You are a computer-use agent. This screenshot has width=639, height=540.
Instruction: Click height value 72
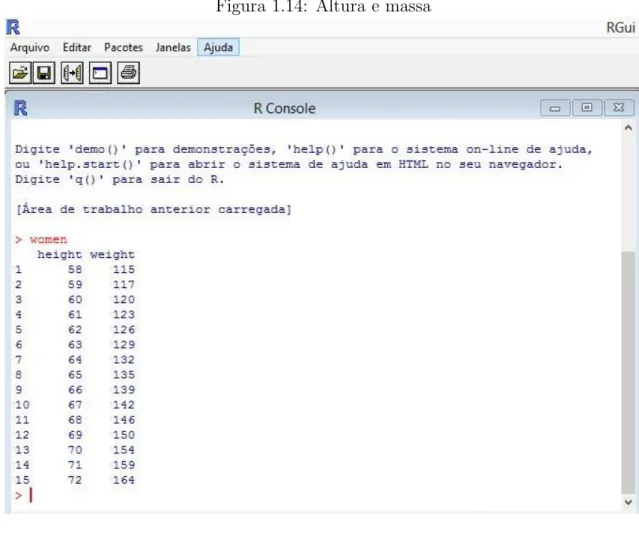click(x=75, y=480)
